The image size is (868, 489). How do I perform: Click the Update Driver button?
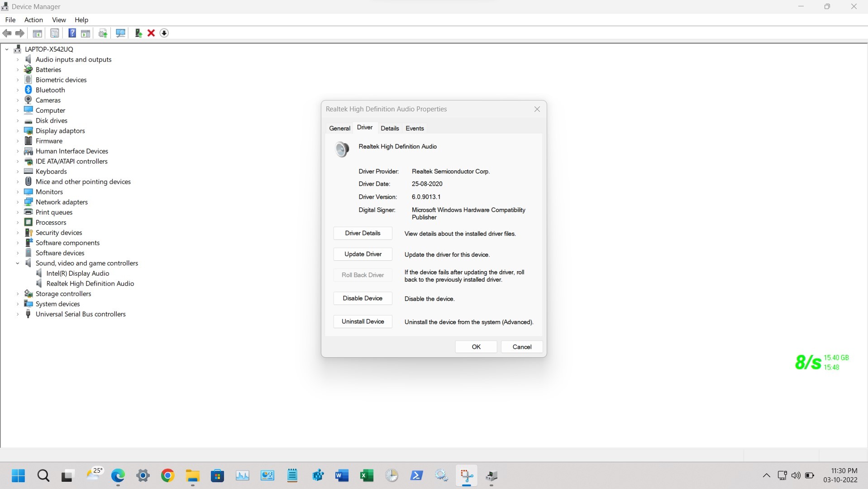tap(362, 254)
